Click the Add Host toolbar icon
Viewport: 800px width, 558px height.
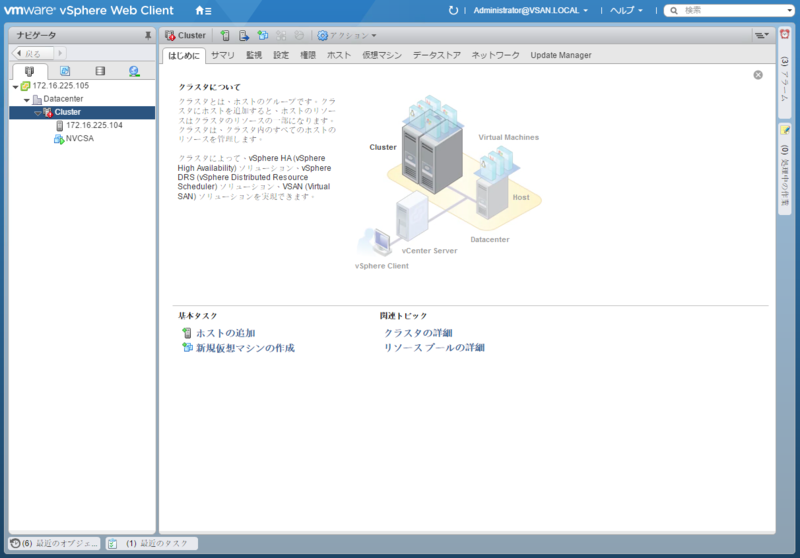[x=225, y=35]
